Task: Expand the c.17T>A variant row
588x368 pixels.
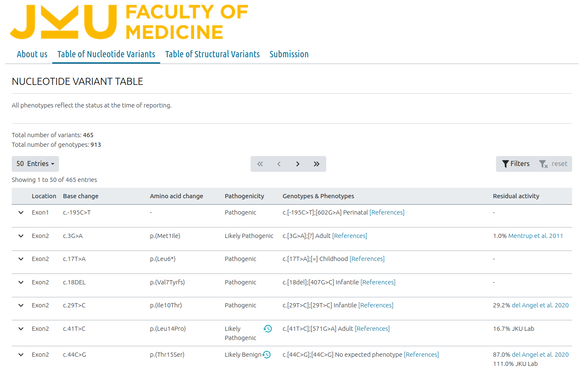Action: pyautogui.click(x=21, y=259)
